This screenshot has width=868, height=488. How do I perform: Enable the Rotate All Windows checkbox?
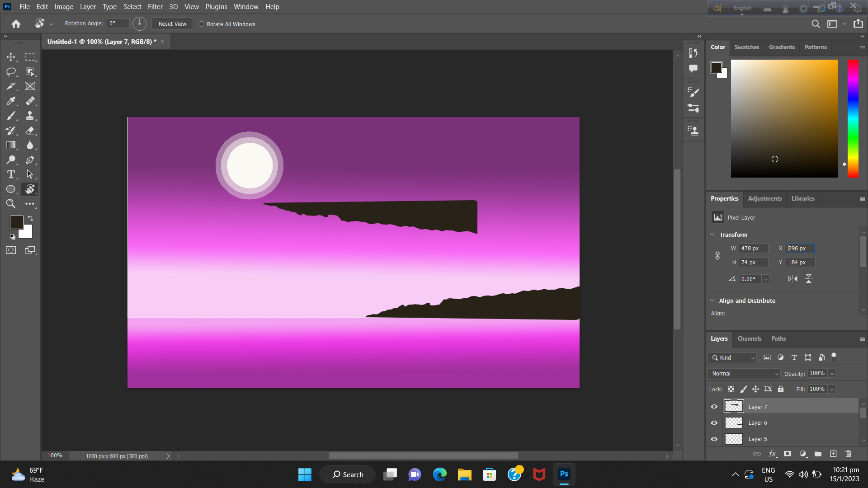202,23
